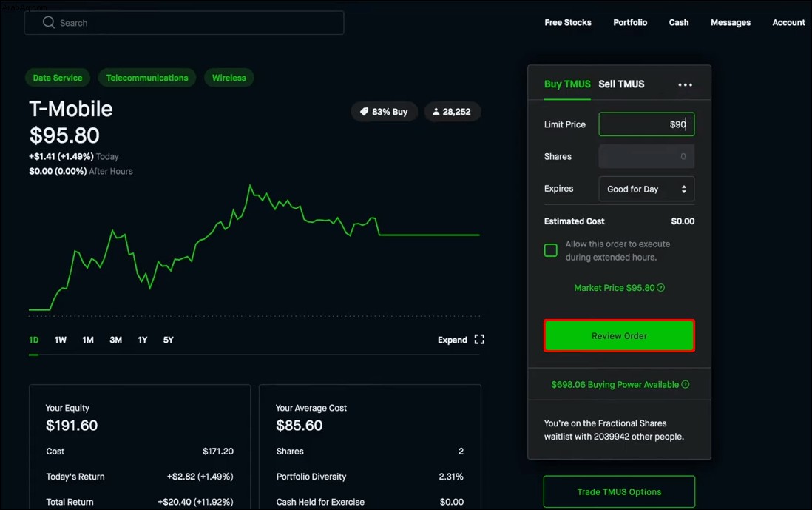
Task: Click the 83% Buy rating tag
Action: (385, 112)
